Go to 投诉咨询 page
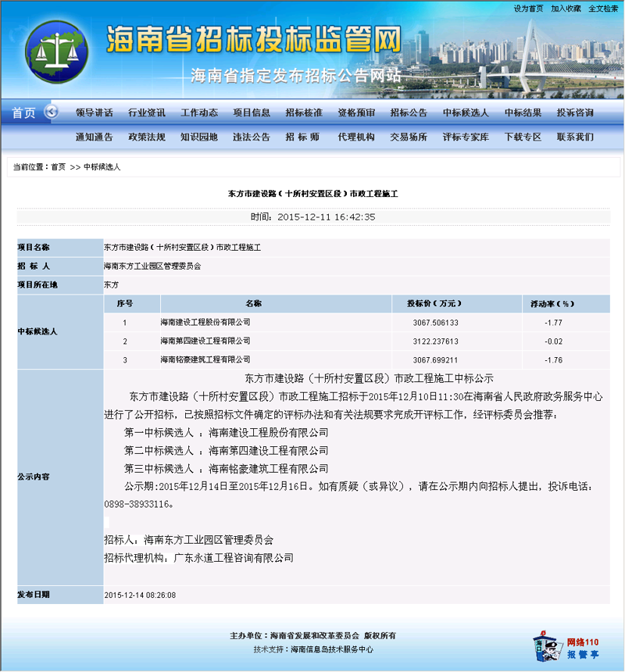Screen dimensions: 625x672 click(x=575, y=113)
